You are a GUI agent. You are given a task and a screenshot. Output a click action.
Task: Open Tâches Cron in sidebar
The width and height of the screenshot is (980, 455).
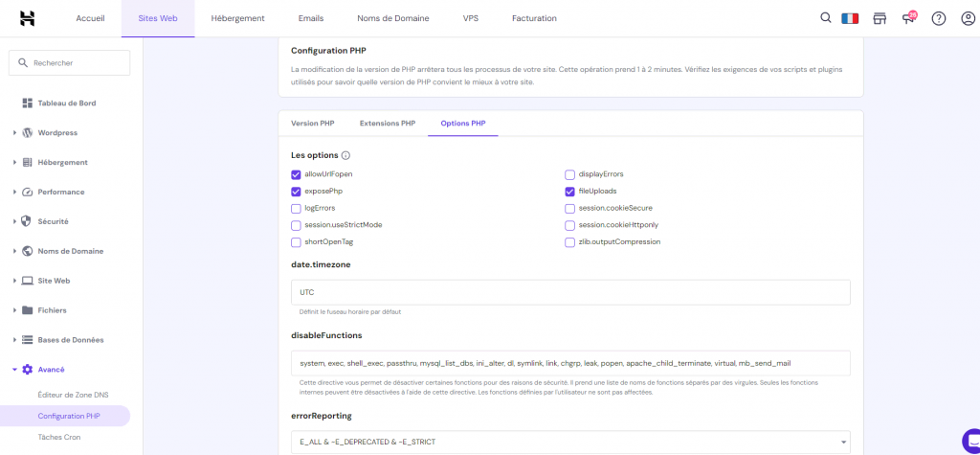pyautogui.click(x=59, y=437)
